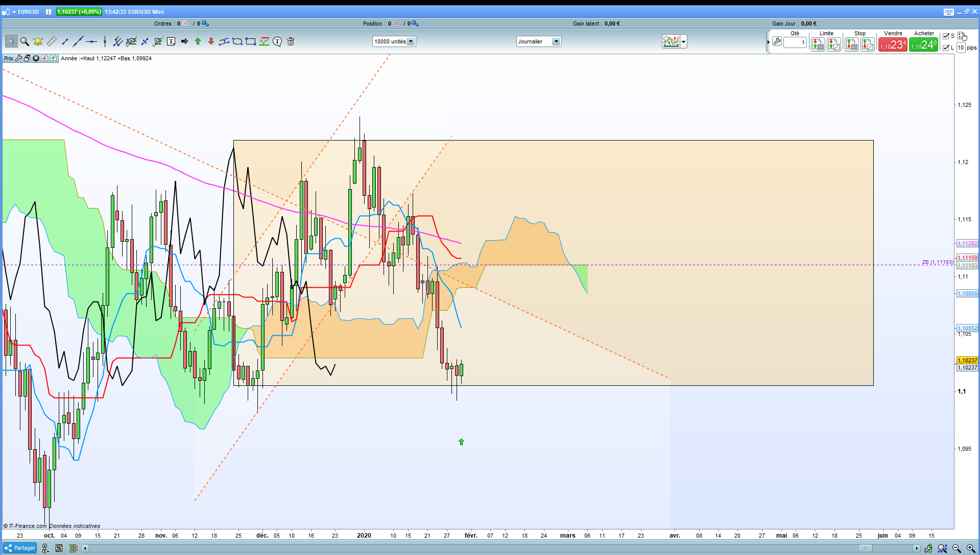The width and height of the screenshot is (980, 555).
Task: Select the black right arrow tool
Action: 184,42
